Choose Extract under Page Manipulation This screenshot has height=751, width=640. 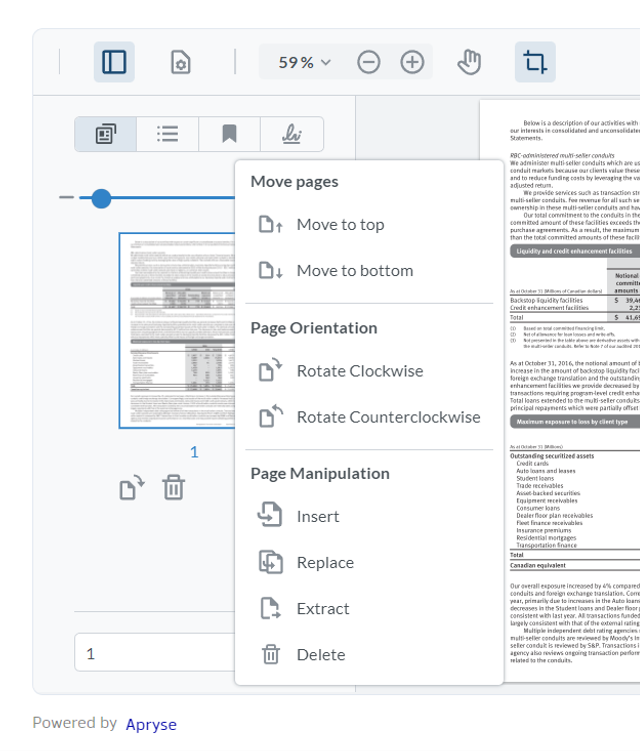coord(369,608)
